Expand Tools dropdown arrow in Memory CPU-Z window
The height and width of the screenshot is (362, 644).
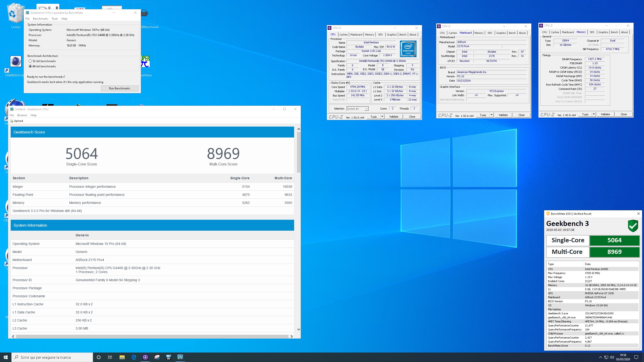pos(593,115)
